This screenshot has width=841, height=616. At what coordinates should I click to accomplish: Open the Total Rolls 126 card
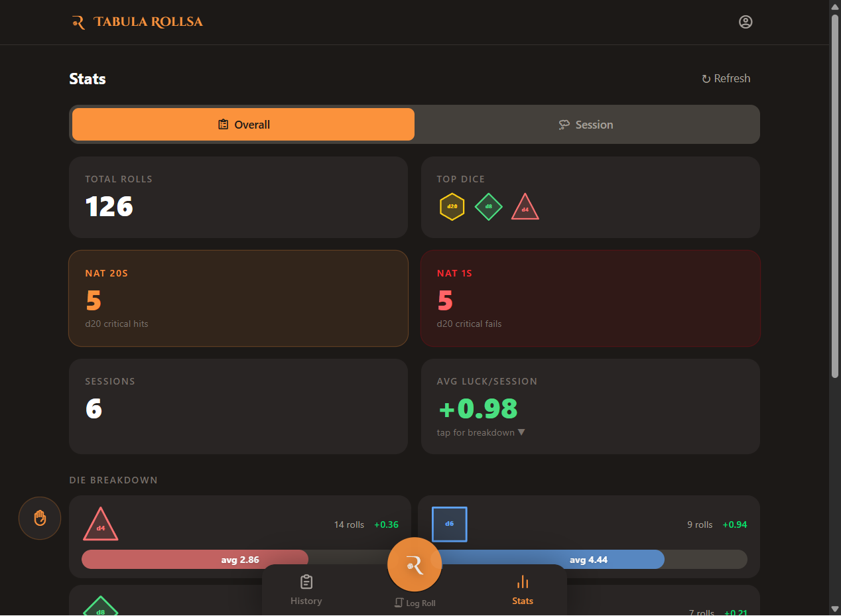pos(238,197)
